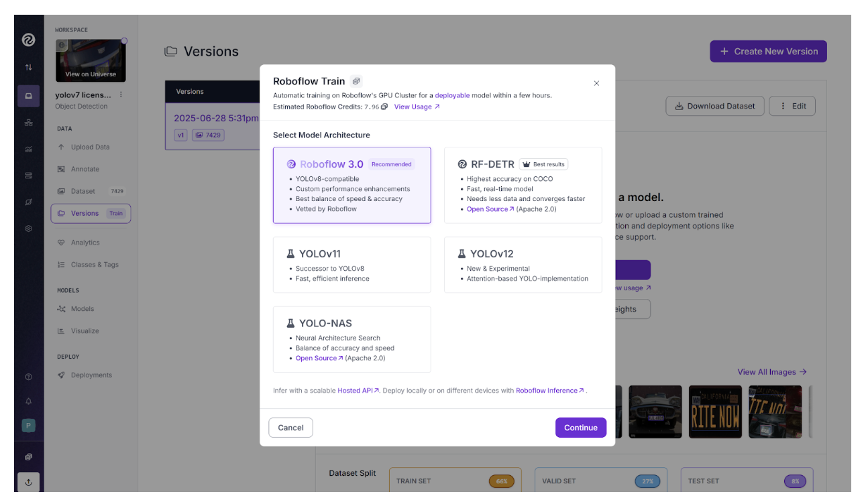Viewport: 864px width, 504px height.
Task: Open the three-dot menu beside project name
Action: point(121,94)
